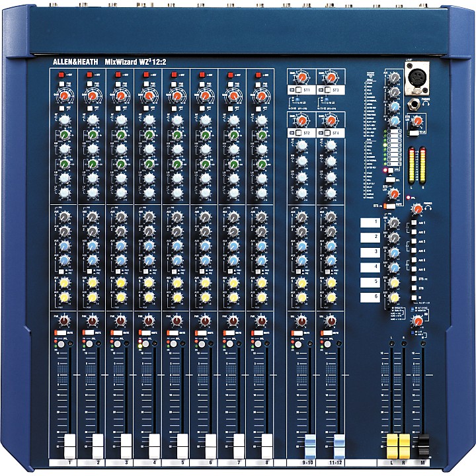The image size is (476, 476).
Task: Click write-on strip number 6
Action: 370,297
